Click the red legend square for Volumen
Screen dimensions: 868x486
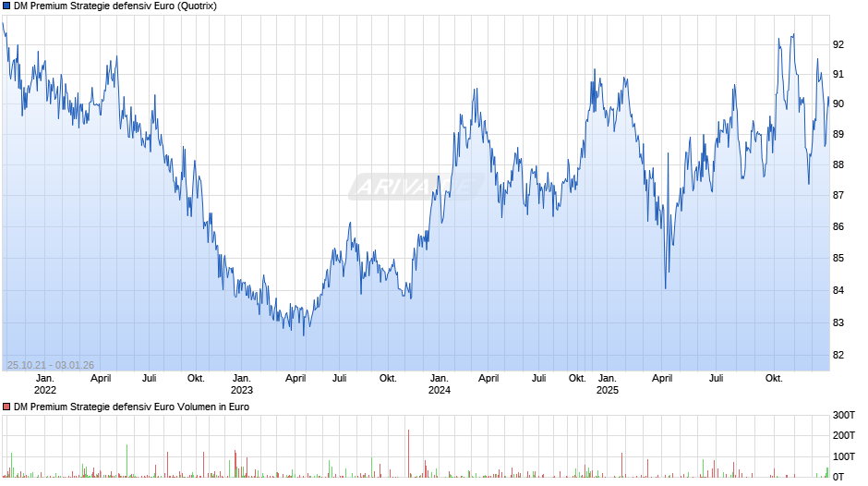click(x=6, y=407)
